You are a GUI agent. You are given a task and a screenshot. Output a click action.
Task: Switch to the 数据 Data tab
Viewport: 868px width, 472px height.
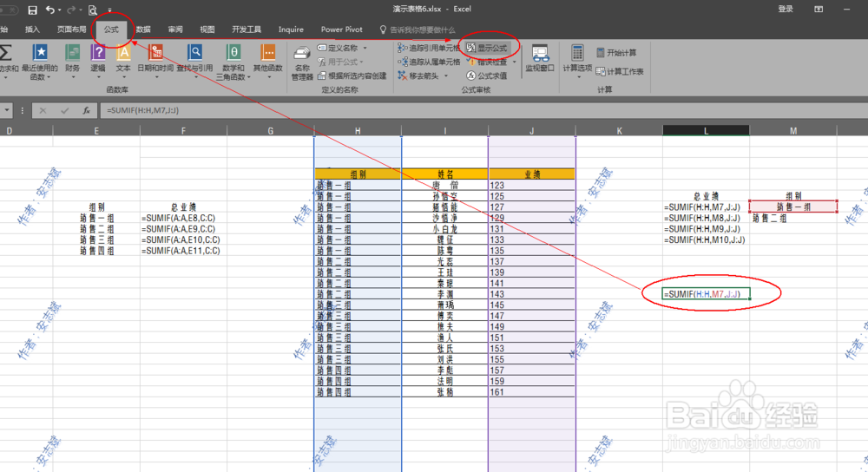(x=143, y=29)
